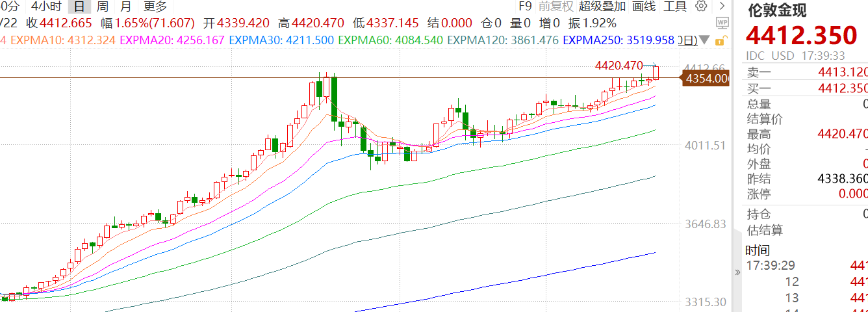
Task: Click the 4354.00 price marker tag
Action: pos(706,79)
